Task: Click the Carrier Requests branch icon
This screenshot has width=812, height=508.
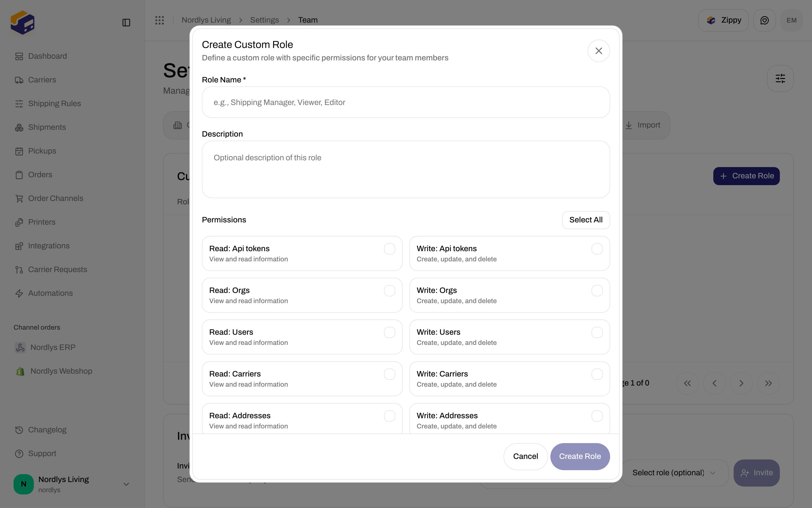Action: pos(19,270)
